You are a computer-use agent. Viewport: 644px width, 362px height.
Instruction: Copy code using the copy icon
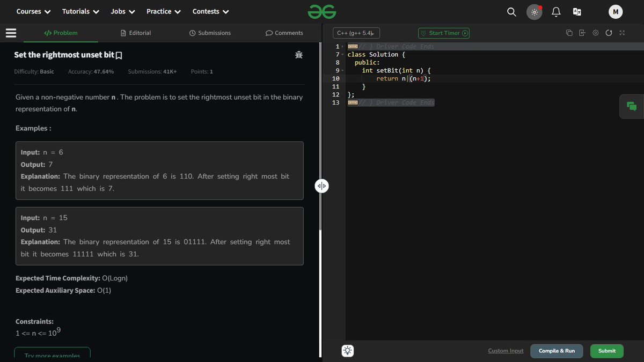pos(569,33)
